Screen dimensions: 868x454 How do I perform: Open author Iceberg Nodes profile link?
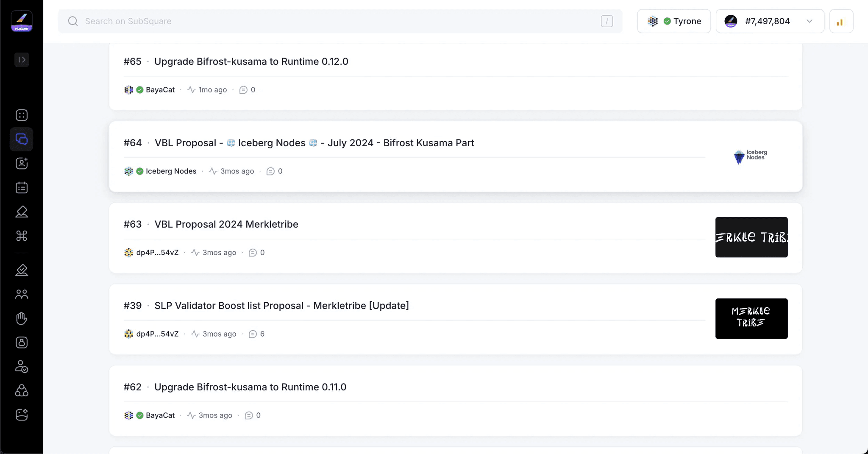point(171,171)
